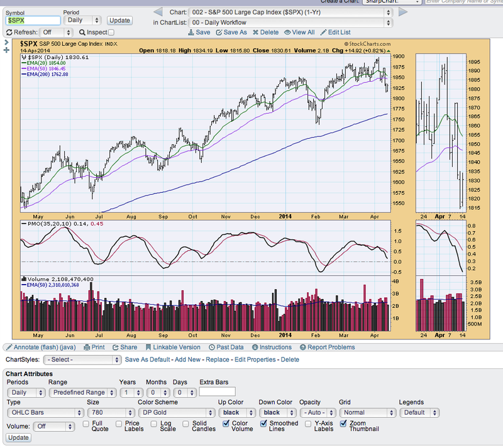Click the Save download icon

click(x=191, y=33)
